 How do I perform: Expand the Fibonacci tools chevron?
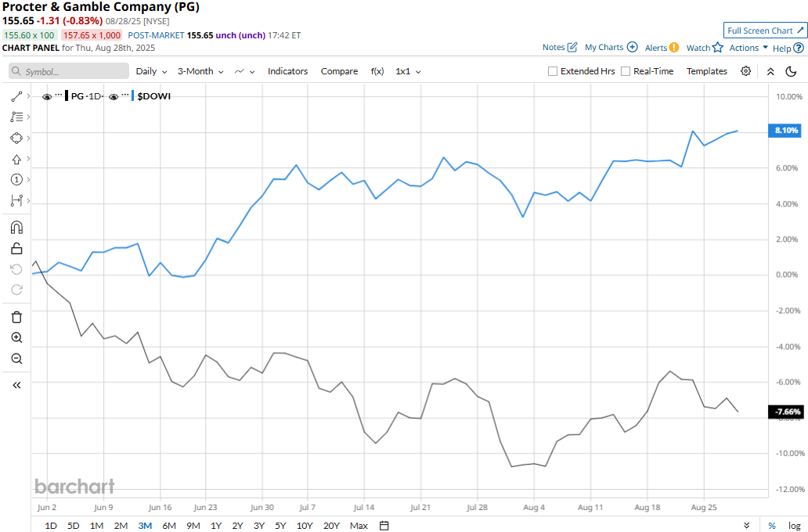(x=28, y=117)
